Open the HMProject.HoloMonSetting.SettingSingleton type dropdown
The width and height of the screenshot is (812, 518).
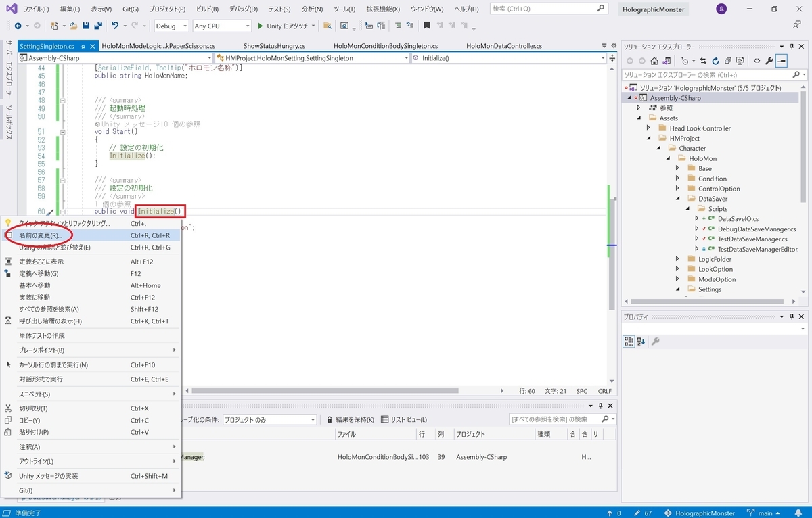click(312, 58)
